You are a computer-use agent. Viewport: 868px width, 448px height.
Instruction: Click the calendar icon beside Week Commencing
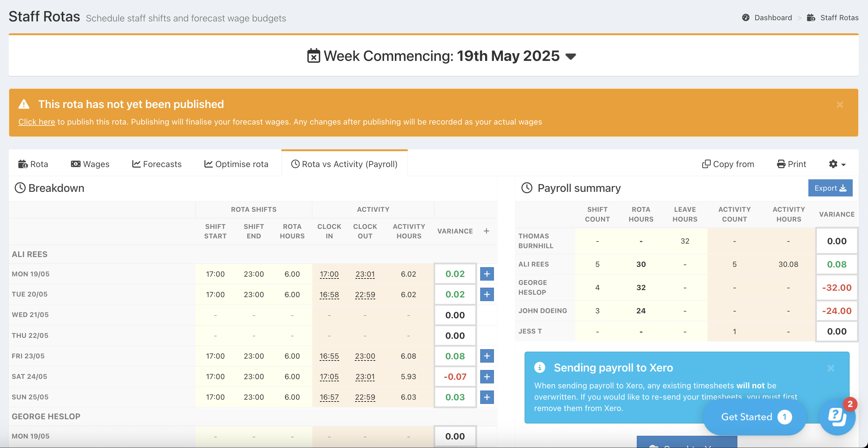[313, 56]
